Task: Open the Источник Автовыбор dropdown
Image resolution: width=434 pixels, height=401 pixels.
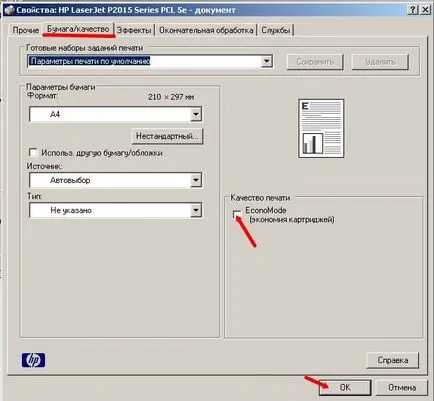Action: click(x=115, y=180)
